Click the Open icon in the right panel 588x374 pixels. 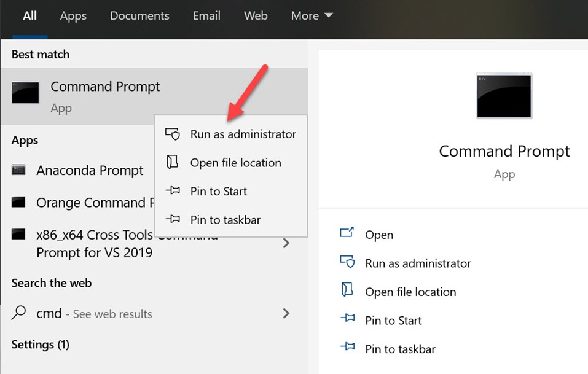347,234
